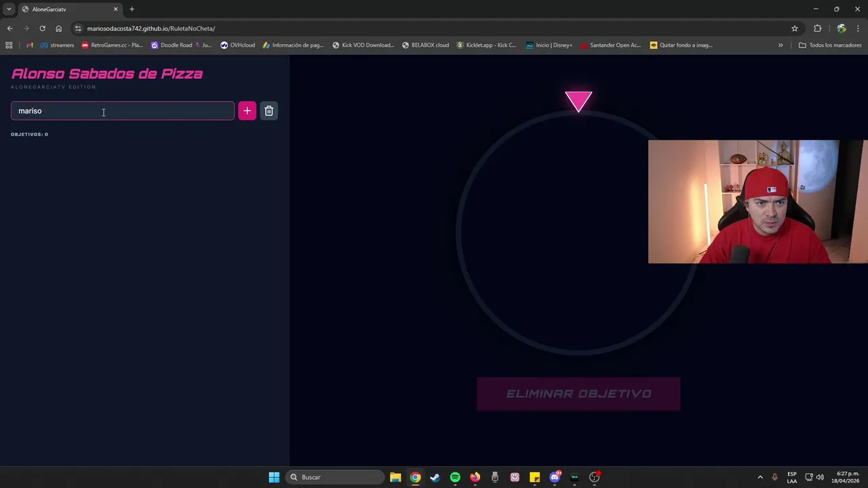Open the Información de pag... bookmark
This screenshot has width=868, height=488.
coord(293,45)
